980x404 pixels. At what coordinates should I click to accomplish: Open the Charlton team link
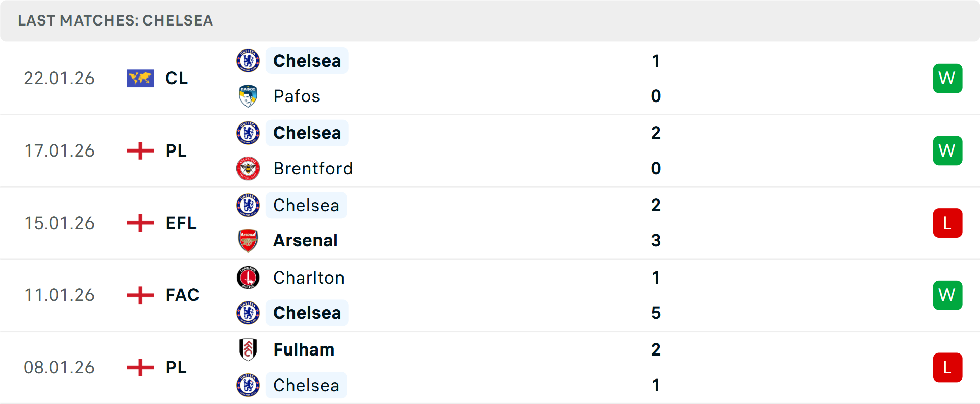click(x=309, y=277)
